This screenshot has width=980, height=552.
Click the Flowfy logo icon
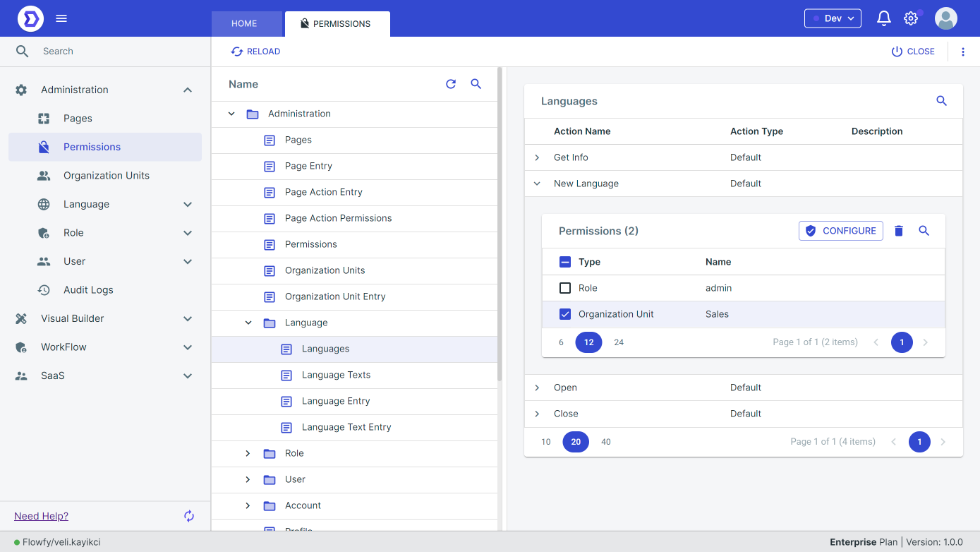[x=31, y=18]
